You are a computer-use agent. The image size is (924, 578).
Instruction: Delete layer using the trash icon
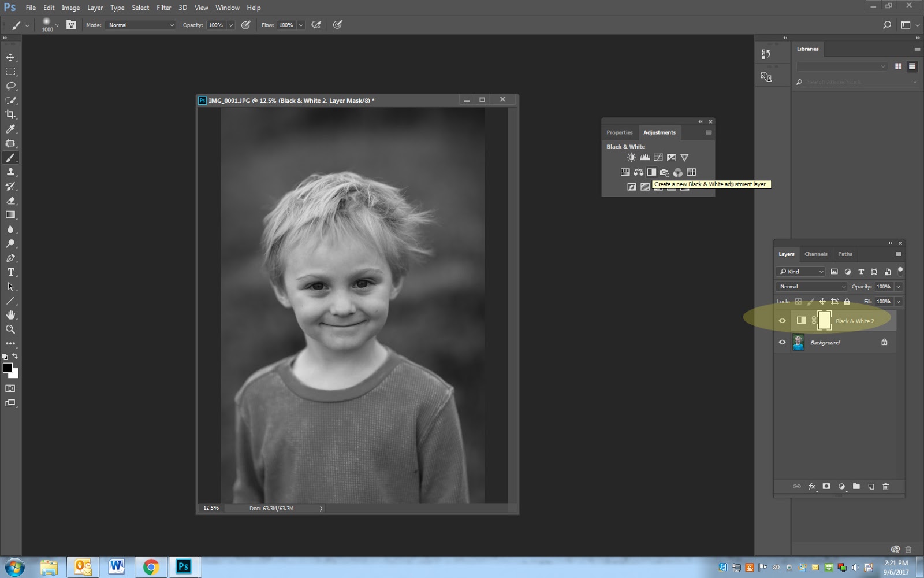[886, 487]
